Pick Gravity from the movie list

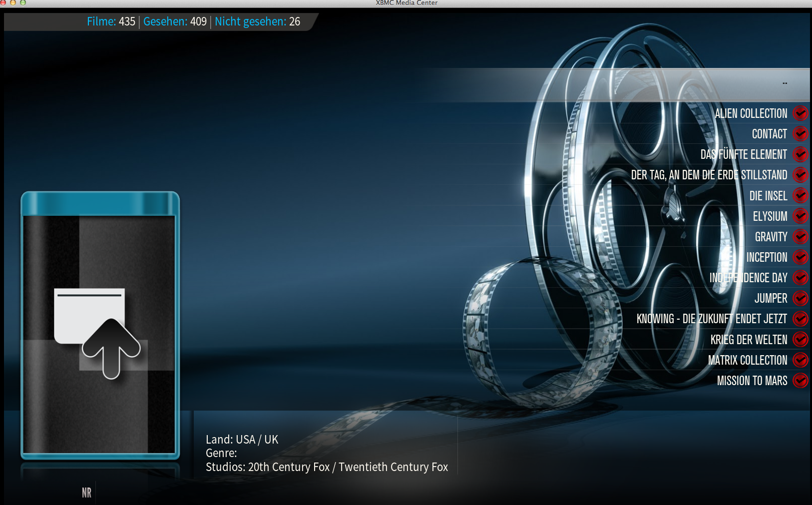pos(771,236)
